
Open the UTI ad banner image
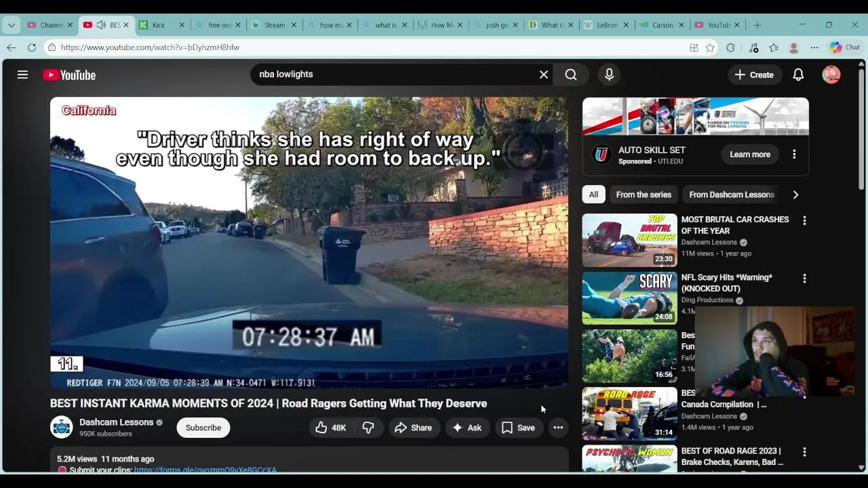pyautogui.click(x=695, y=117)
